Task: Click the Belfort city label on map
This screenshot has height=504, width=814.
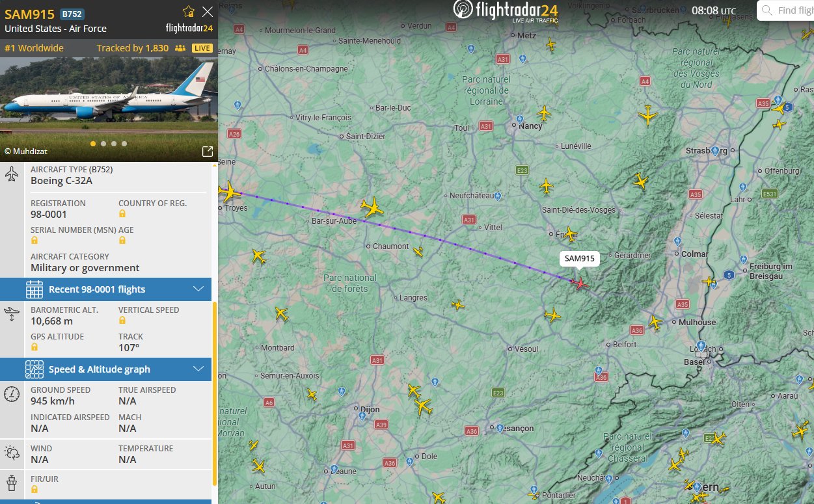Action: pos(625,344)
